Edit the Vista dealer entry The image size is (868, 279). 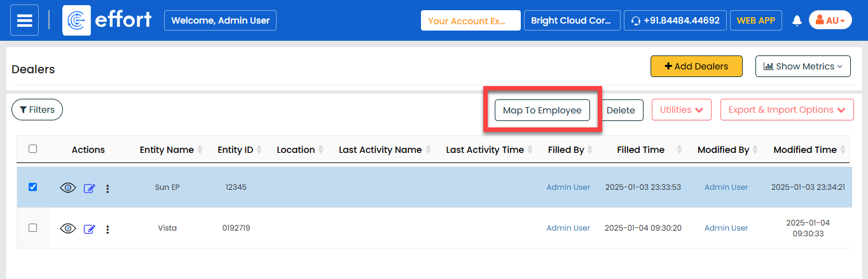(x=90, y=229)
